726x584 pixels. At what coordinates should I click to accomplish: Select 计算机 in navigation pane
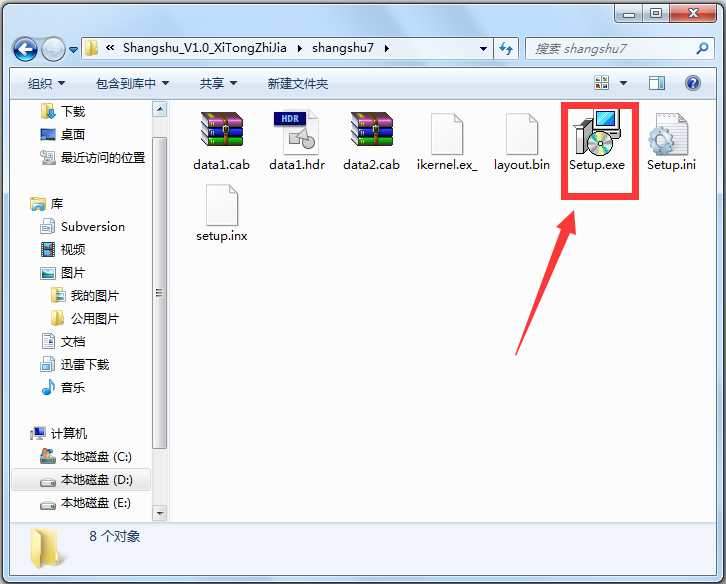58,433
